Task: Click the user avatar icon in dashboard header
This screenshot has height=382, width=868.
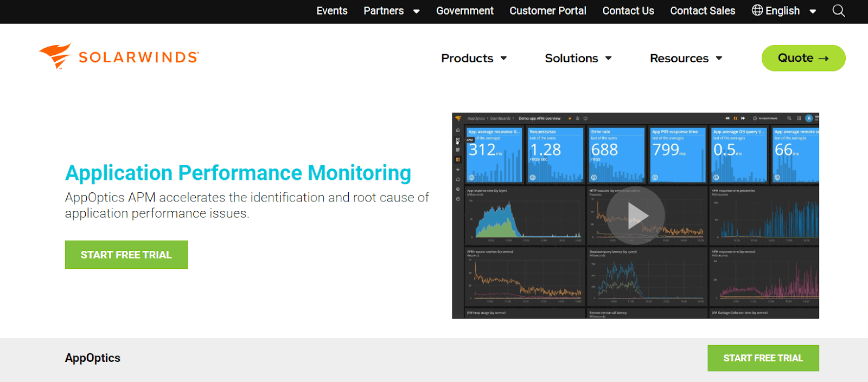Action: (x=809, y=118)
